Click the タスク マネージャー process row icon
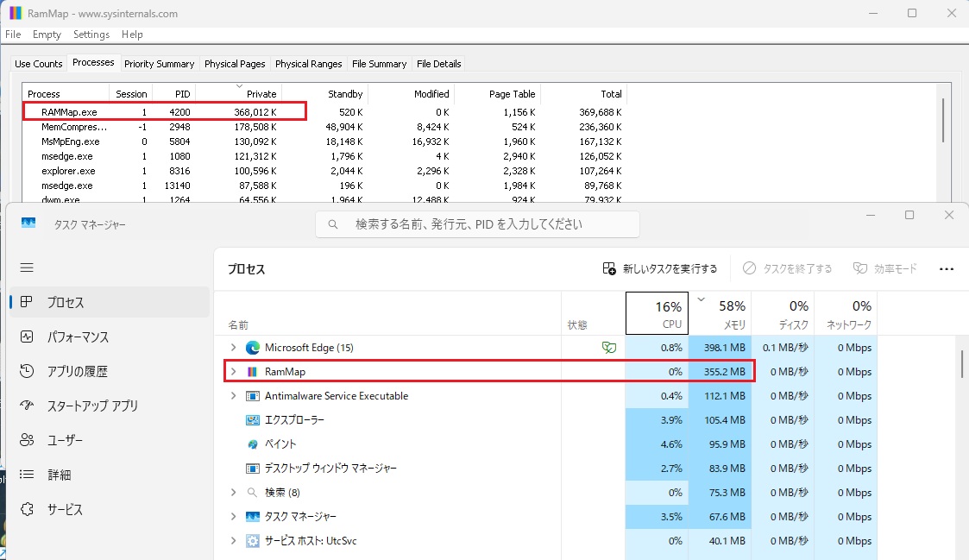This screenshot has height=560, width=969. (252, 516)
